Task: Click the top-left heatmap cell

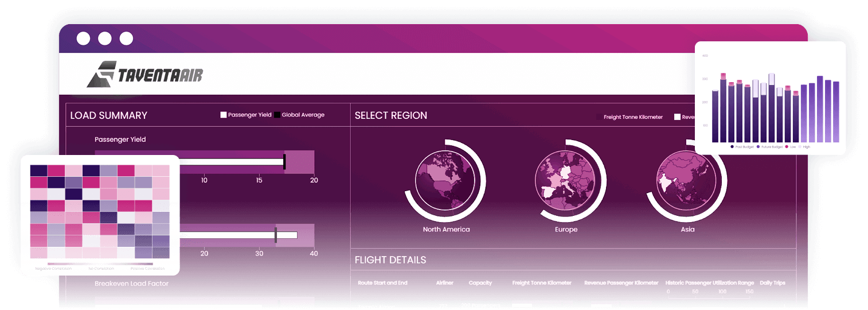Action: pos(38,170)
